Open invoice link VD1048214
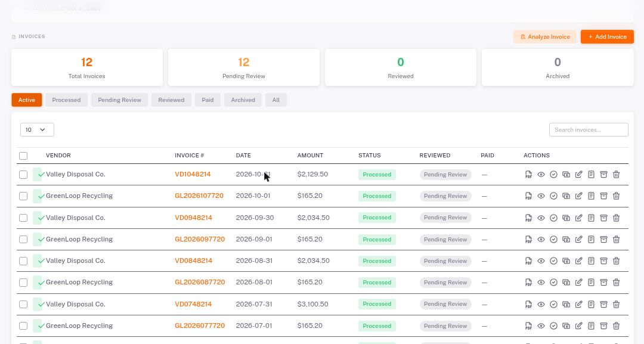 click(x=193, y=175)
